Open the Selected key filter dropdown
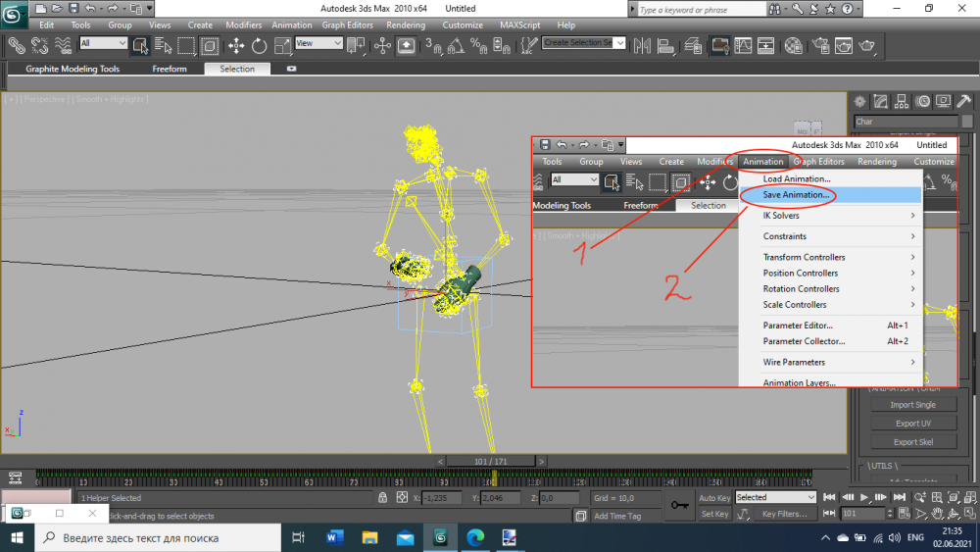This screenshot has width=980, height=552. (x=775, y=497)
